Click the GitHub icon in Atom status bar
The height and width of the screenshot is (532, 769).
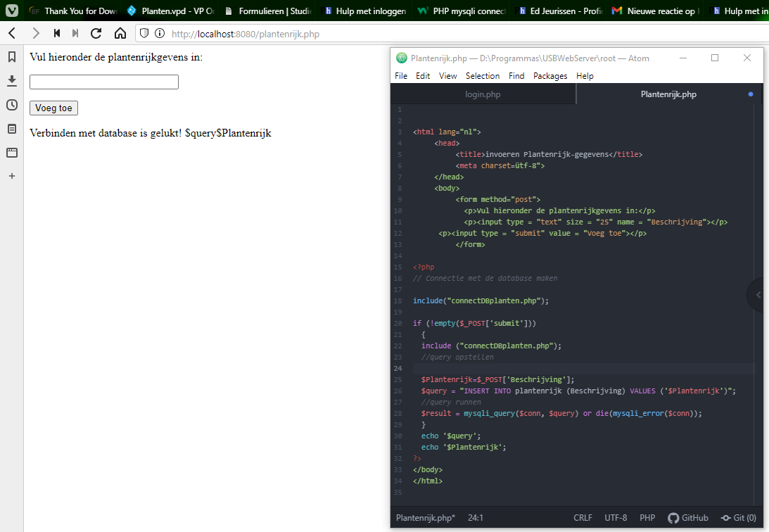coord(673,518)
